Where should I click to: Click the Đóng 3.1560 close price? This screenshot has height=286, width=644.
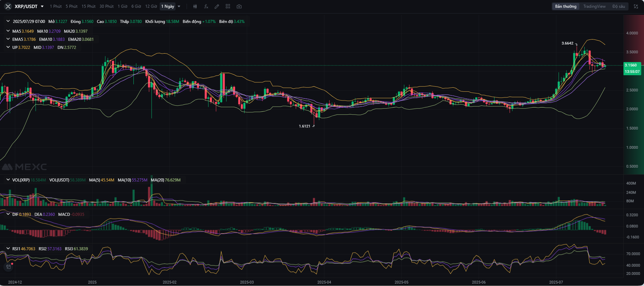(x=82, y=21)
